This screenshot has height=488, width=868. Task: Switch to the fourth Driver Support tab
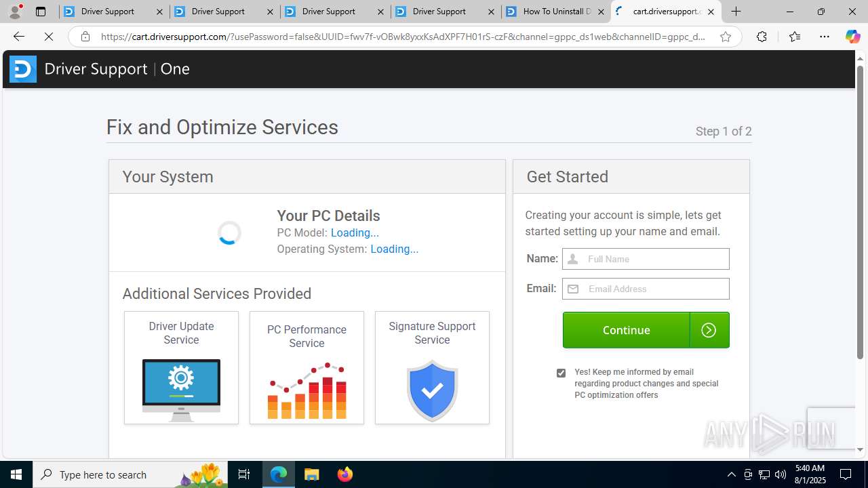click(x=446, y=12)
